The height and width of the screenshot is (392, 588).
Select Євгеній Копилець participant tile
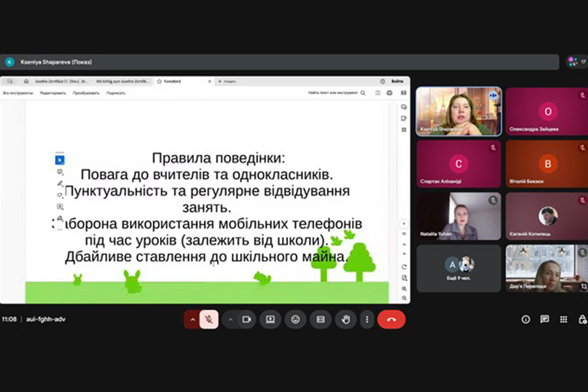tap(547, 216)
